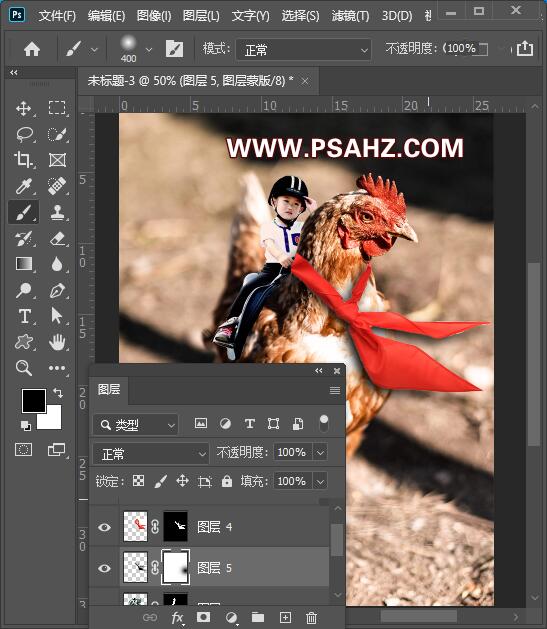
Task: Toggle type layer filter
Action: coord(249,424)
